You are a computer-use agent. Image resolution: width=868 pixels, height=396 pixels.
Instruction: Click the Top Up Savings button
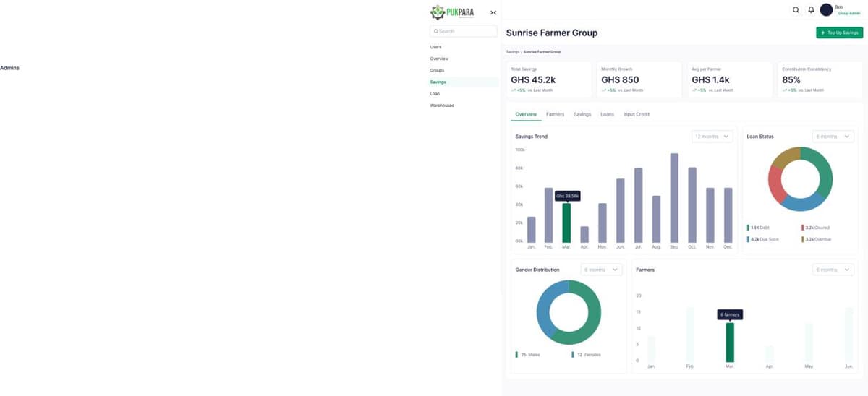click(x=839, y=33)
